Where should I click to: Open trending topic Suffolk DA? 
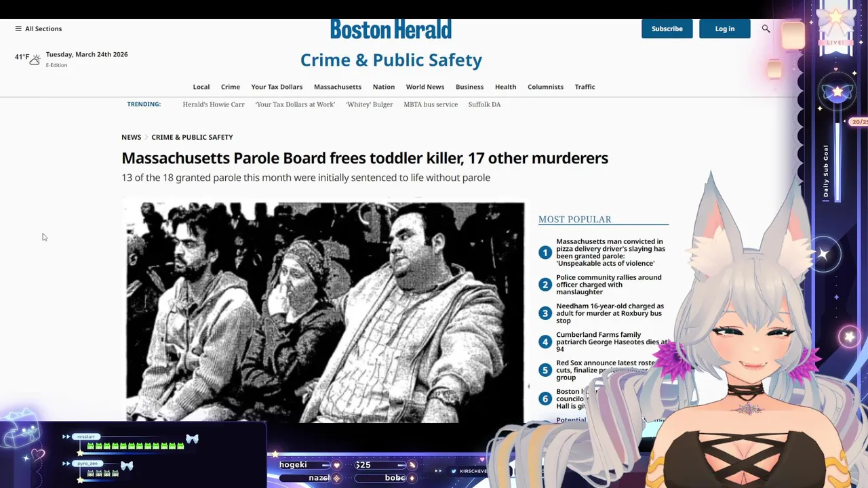485,104
